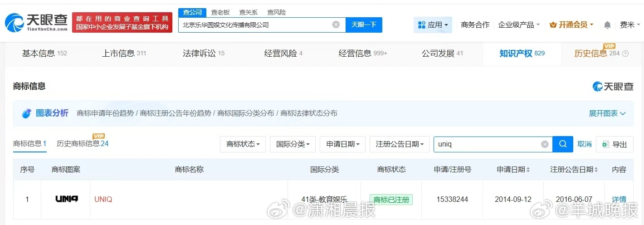
Task: Select announcement date 2016-06-07
Action: tap(574, 199)
